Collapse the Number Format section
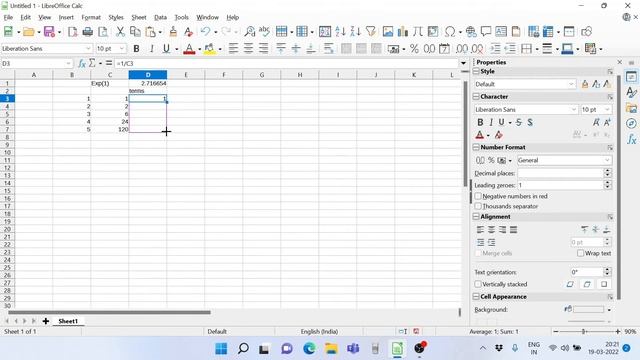The height and width of the screenshot is (360, 640). pos(476,147)
